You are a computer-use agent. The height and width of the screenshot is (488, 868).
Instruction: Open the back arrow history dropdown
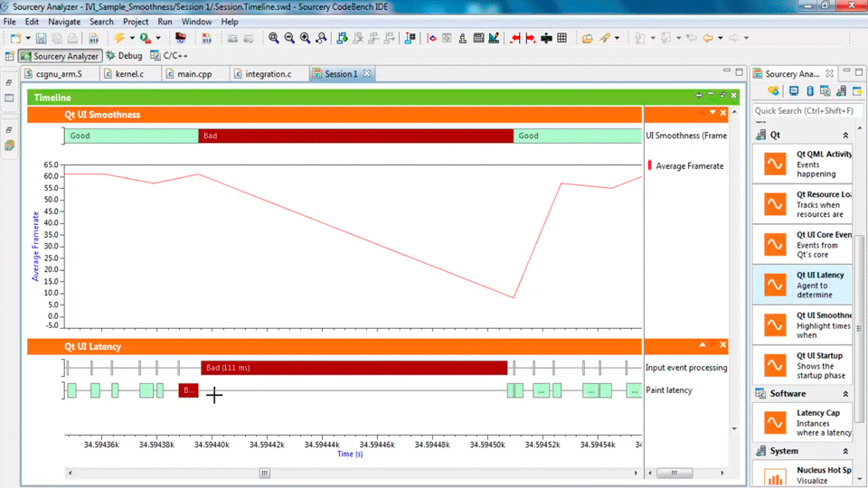pyautogui.click(x=721, y=38)
